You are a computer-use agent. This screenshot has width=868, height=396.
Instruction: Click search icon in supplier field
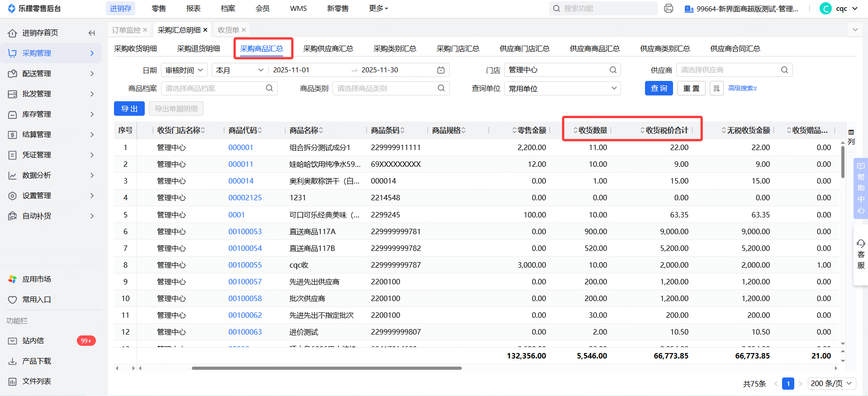(784, 70)
